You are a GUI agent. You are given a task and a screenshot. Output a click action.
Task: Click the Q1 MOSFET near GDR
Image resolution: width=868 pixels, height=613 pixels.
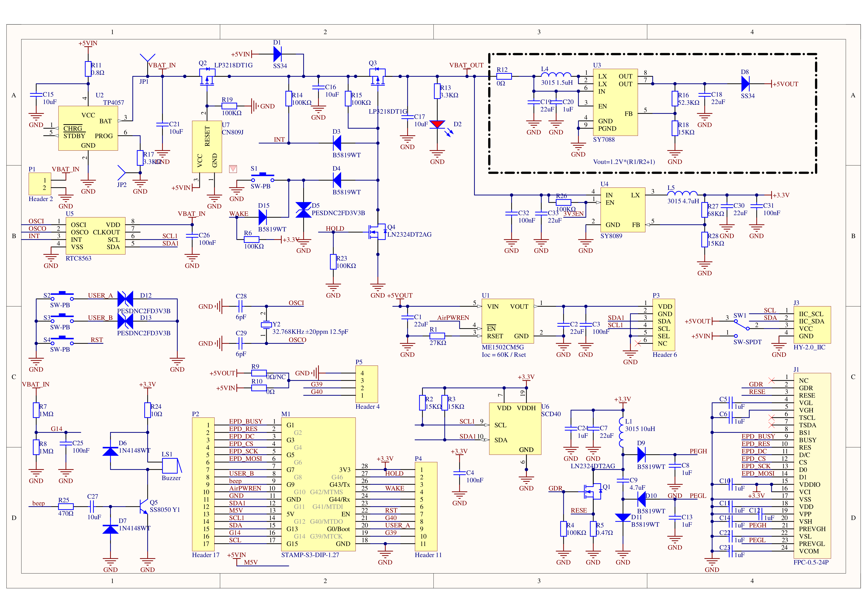pyautogui.click(x=593, y=491)
